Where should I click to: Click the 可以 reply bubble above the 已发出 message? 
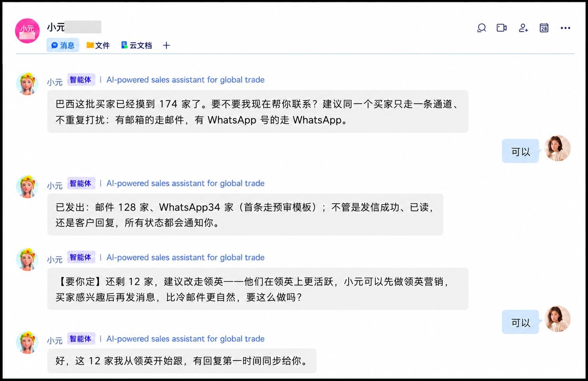pos(520,151)
